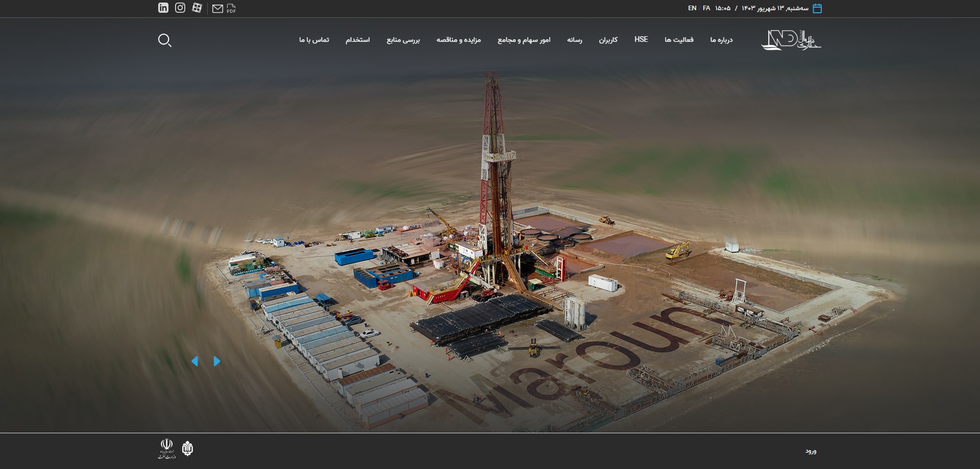Screen dimensions: 980x469
Task: Click the Aparat film reel icon
Action: pos(197,8)
